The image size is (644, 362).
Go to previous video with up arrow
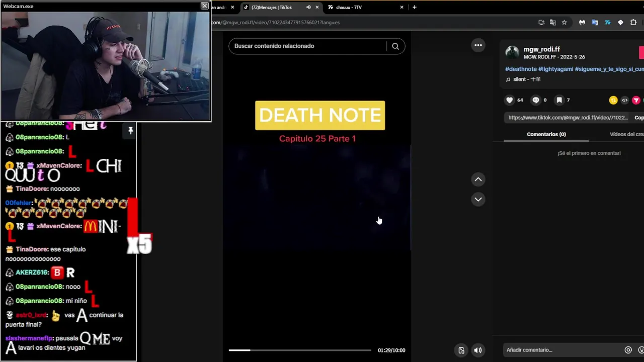point(478,179)
